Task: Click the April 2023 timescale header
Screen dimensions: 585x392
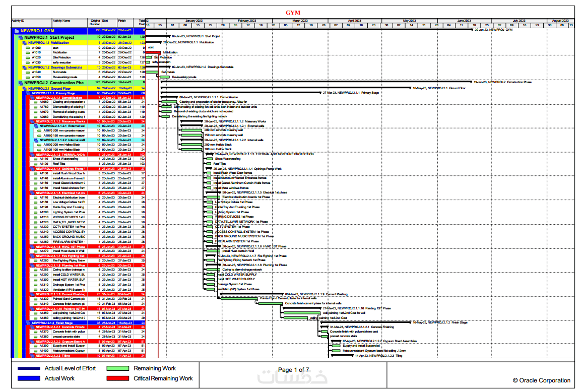Action: pyautogui.click(x=355, y=21)
